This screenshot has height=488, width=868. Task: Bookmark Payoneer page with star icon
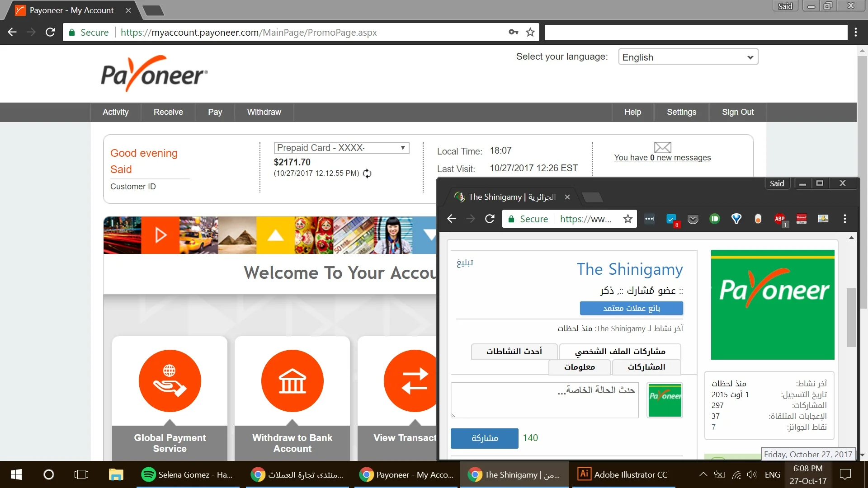coord(530,32)
